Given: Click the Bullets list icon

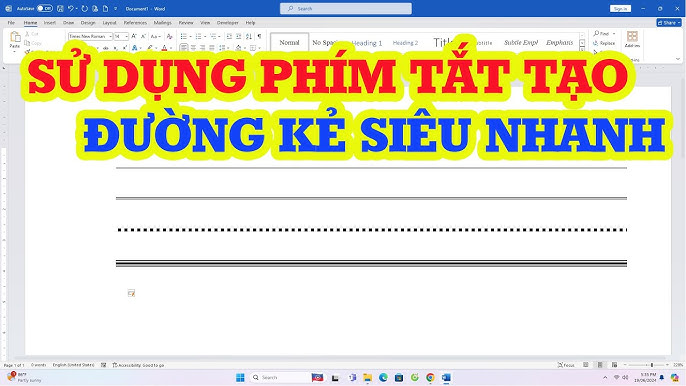Looking at the screenshot, I should 184,36.
